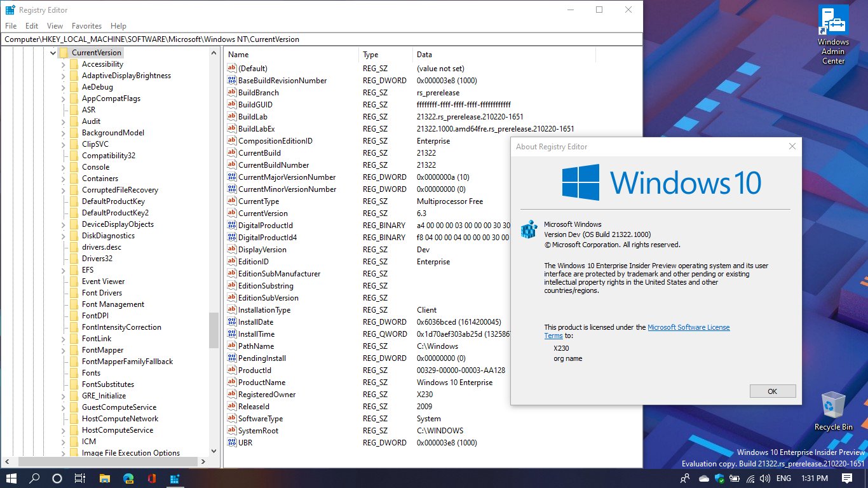Viewport: 868px width, 488px height.
Task: Expand the Containers key
Action: pos(64,179)
